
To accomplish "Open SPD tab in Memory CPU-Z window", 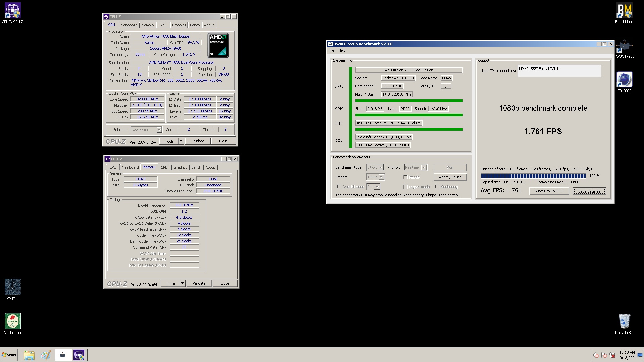I will 164,167.
